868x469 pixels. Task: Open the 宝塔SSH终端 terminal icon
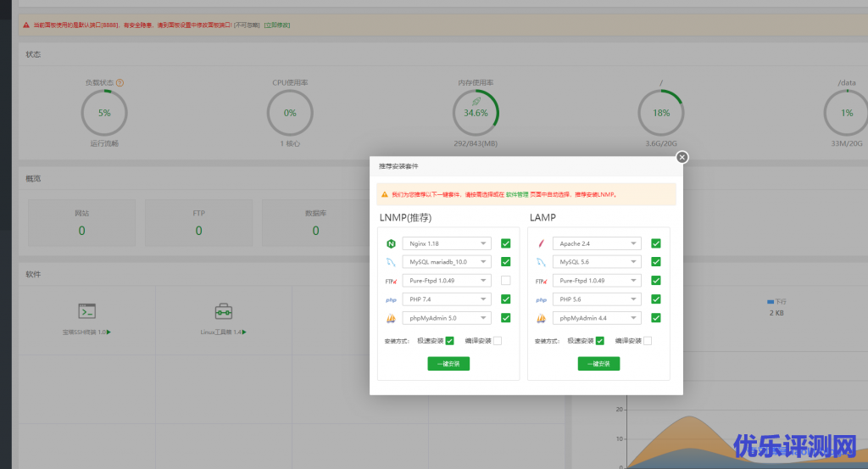pyautogui.click(x=86, y=310)
